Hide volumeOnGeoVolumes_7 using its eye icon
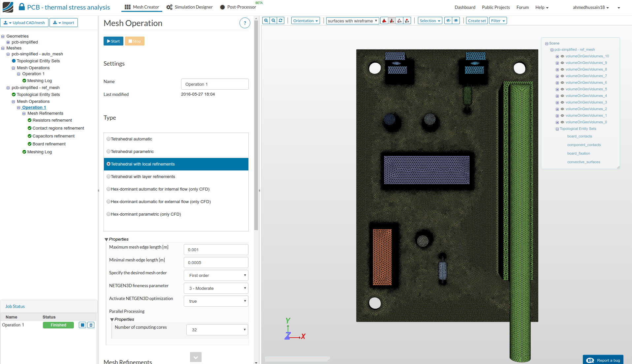 [x=562, y=76]
